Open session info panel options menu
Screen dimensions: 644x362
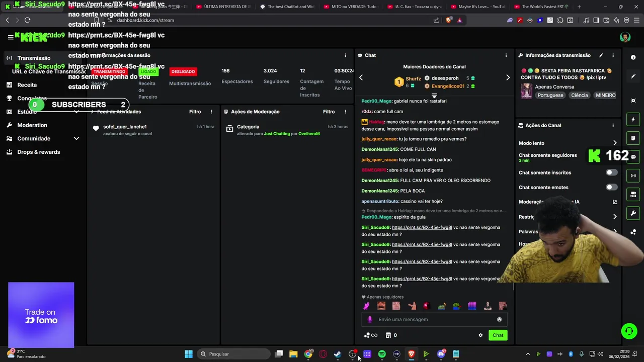click(345, 55)
